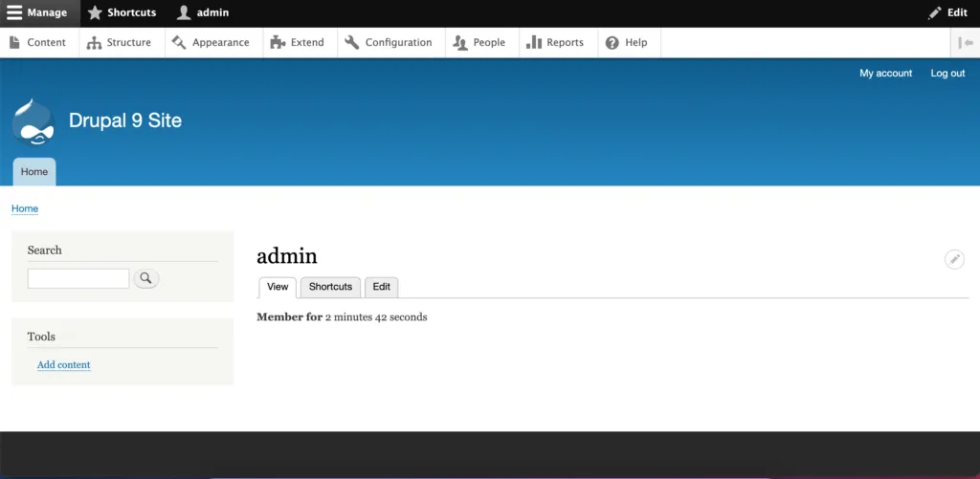980x479 pixels.
Task: Select the Shortcuts tab under admin
Action: [x=330, y=287]
